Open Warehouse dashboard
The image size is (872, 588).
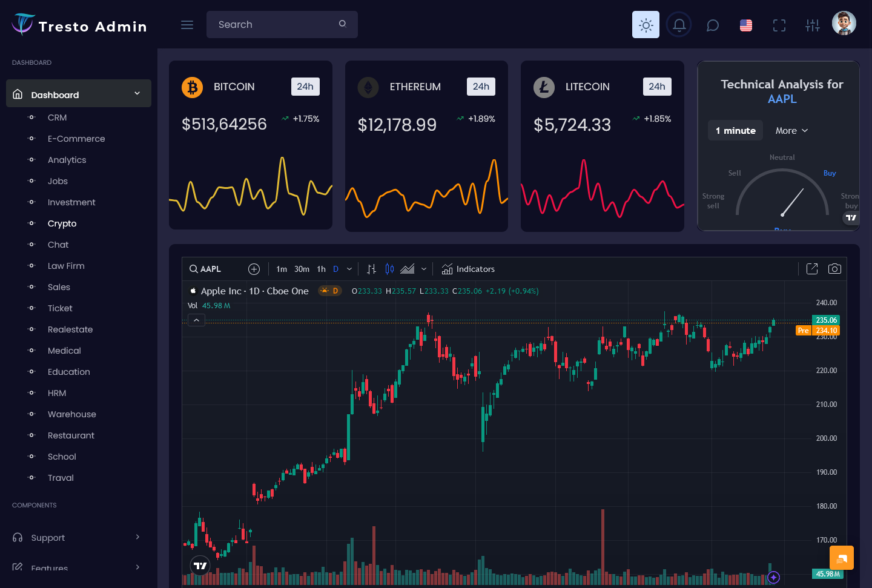point(72,414)
